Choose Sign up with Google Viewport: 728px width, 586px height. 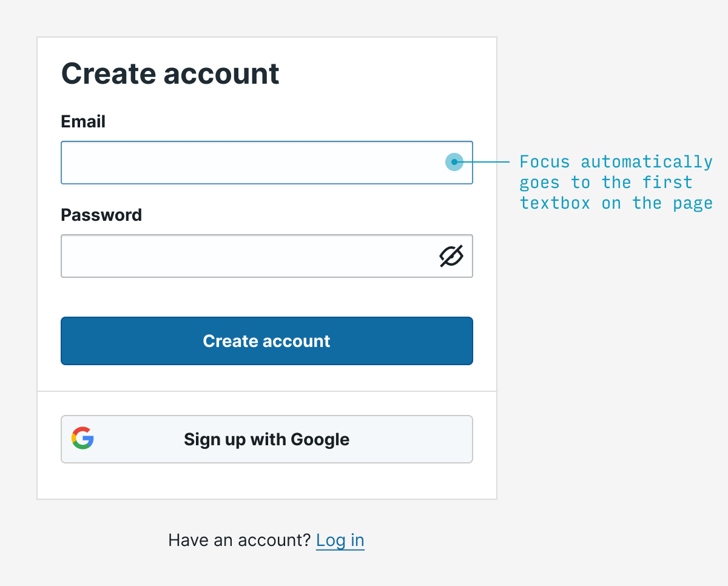pos(267,439)
